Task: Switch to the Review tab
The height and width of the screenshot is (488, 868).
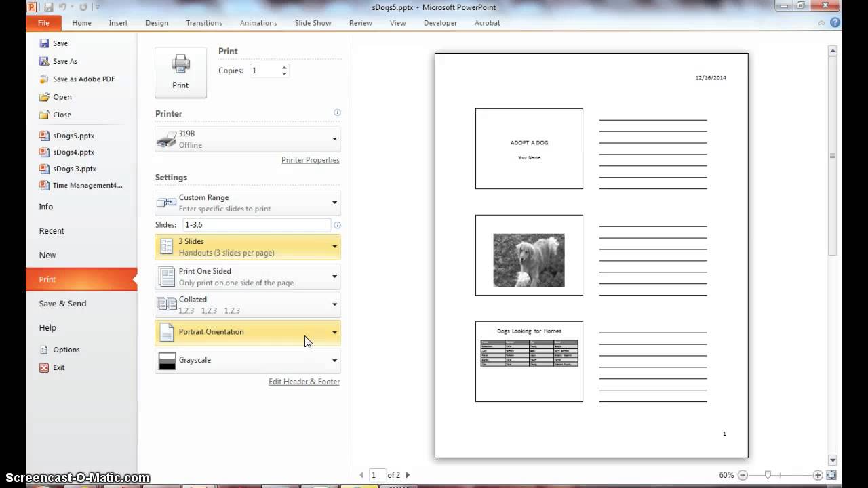Action: (360, 23)
